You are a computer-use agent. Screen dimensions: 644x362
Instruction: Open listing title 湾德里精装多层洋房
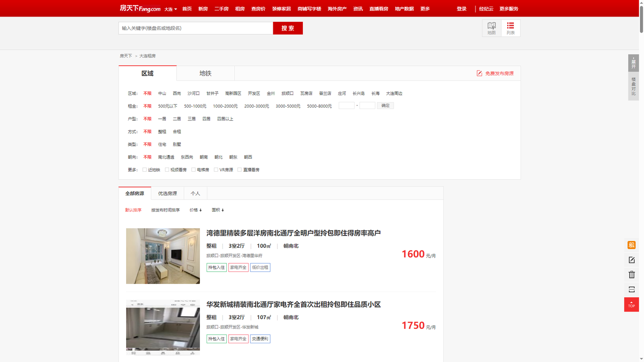click(x=293, y=233)
